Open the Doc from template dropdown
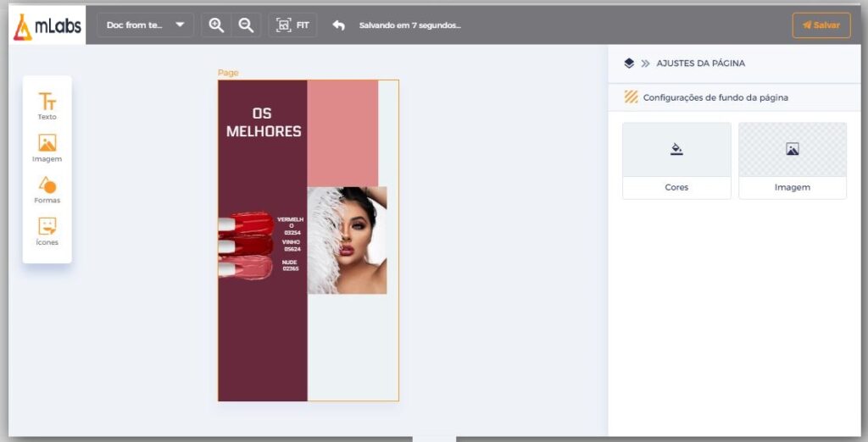 145,25
